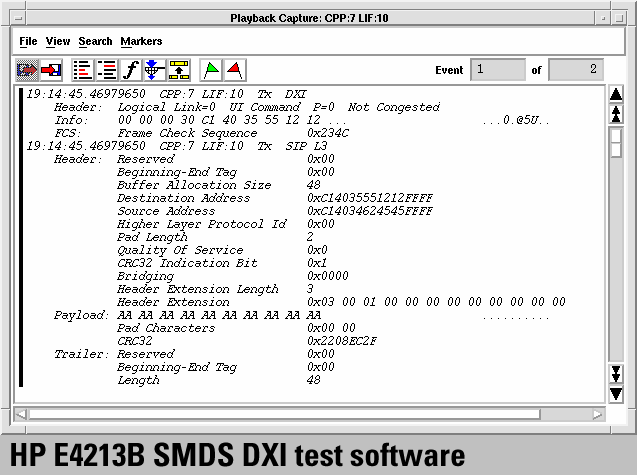Open the window menu button in title bar
Image resolution: width=637 pixels, height=475 pixels.
click(19, 18)
